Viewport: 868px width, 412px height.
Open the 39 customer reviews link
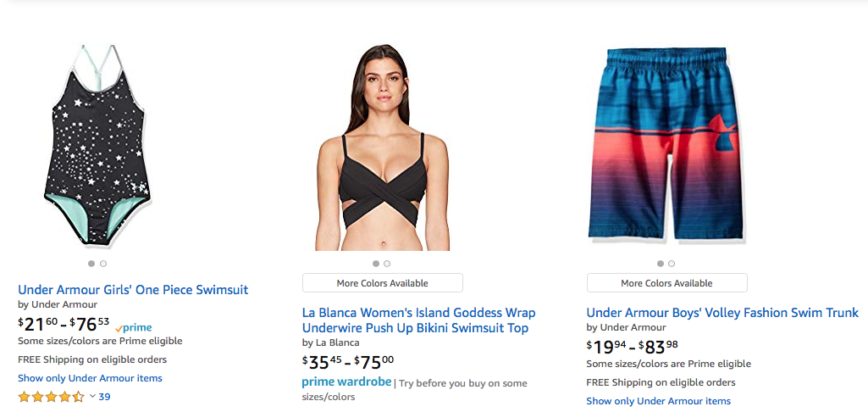tap(104, 397)
